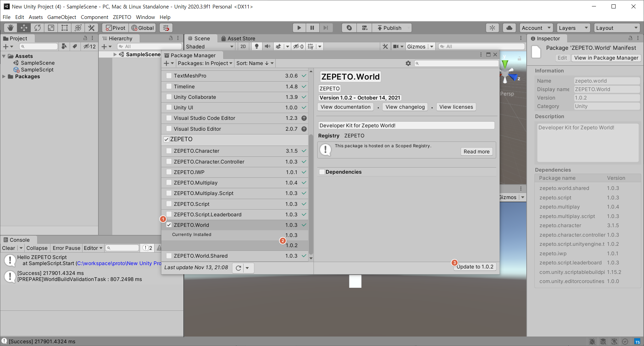Select the Move tool
The image size is (644, 346).
point(24,28)
